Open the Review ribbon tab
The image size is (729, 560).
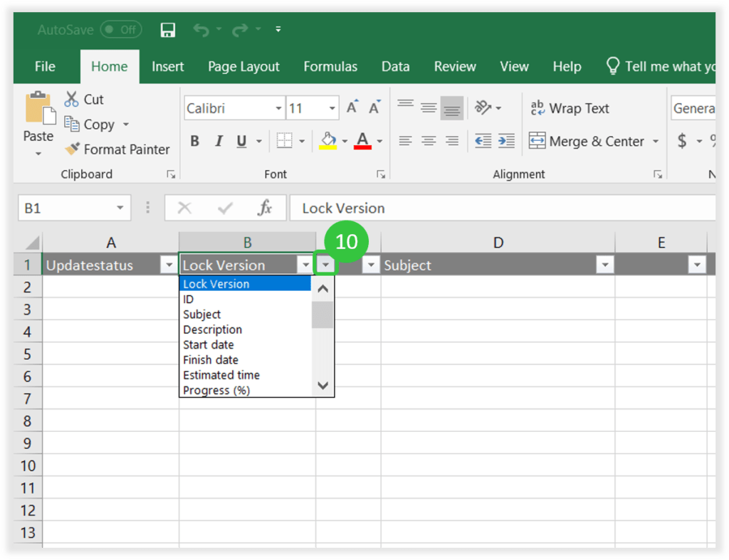pos(454,66)
